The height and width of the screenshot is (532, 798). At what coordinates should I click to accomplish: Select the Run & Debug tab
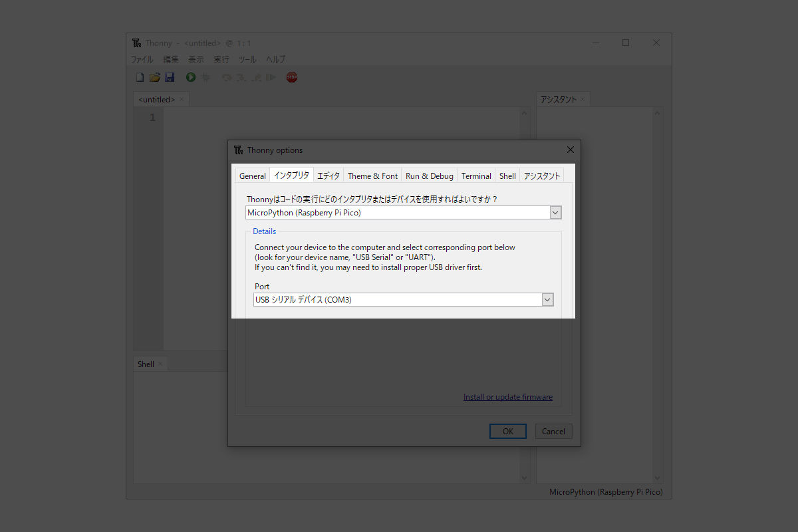(x=429, y=176)
